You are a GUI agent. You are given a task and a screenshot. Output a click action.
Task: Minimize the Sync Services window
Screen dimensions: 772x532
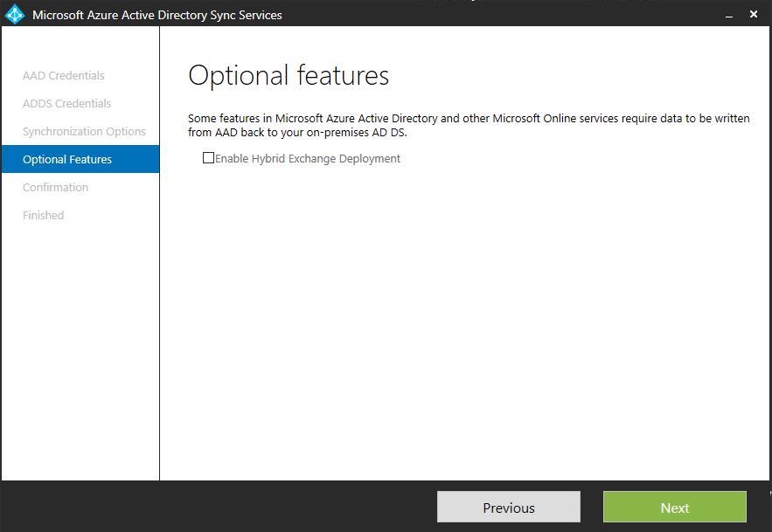[729, 15]
